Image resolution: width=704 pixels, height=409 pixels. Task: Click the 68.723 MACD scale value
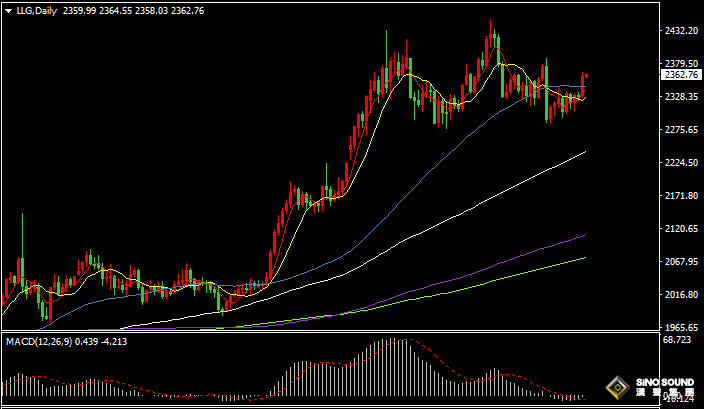[x=677, y=342]
